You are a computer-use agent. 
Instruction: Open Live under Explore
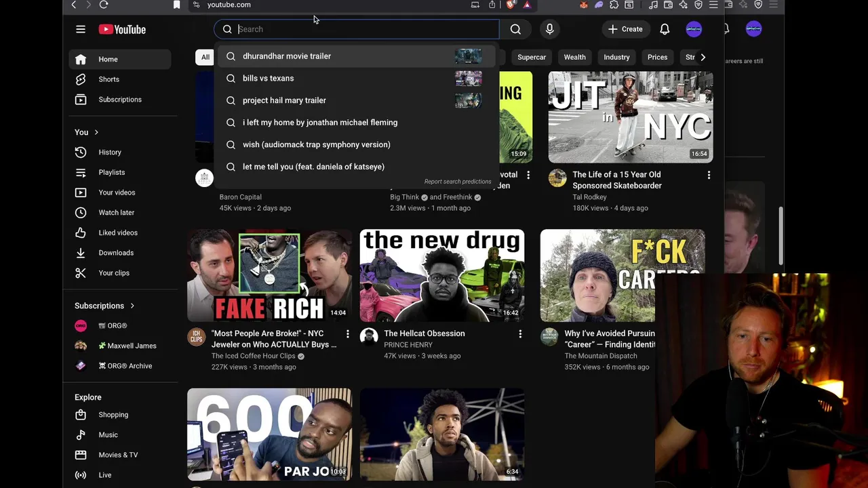tap(120, 475)
